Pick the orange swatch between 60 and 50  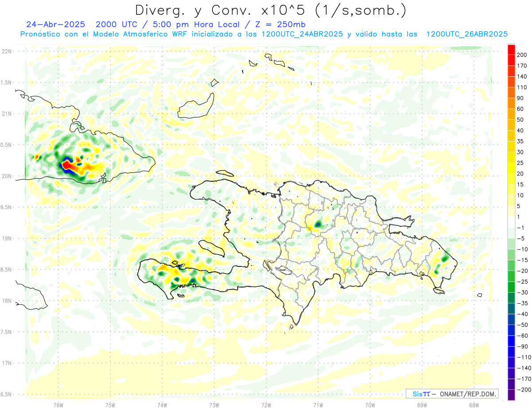[x=511, y=114]
